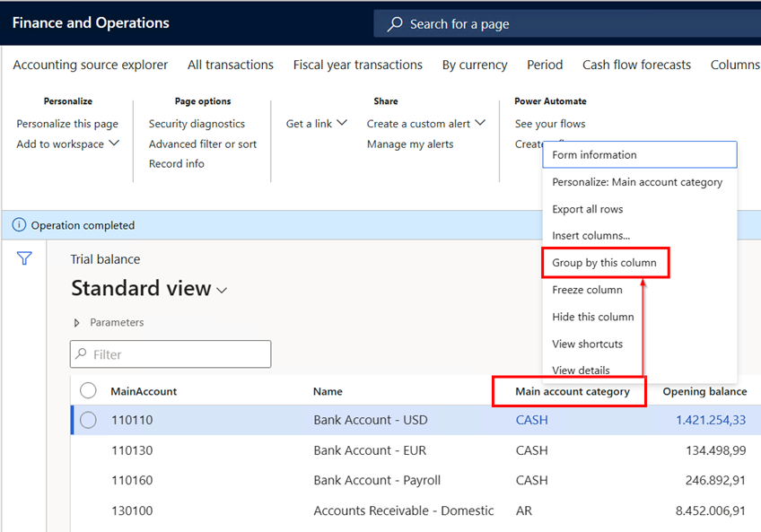Click the Opening balance column header
This screenshot has height=532, width=761.
pyautogui.click(x=704, y=391)
